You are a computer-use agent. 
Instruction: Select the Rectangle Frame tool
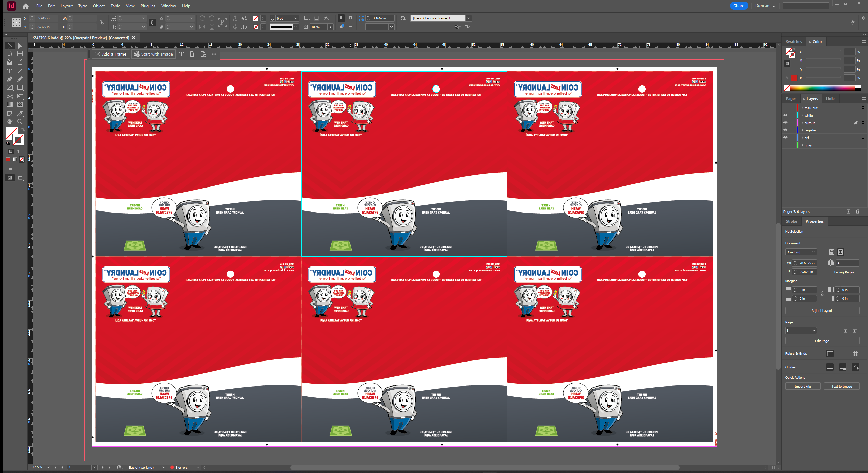pyautogui.click(x=10, y=88)
